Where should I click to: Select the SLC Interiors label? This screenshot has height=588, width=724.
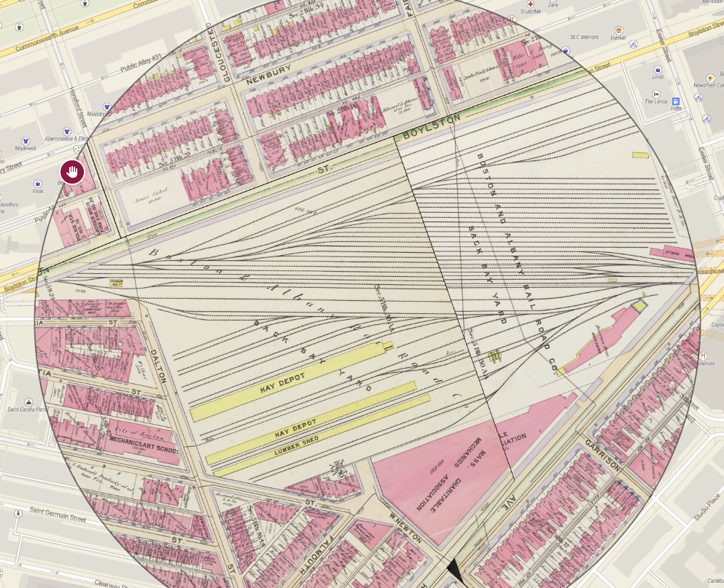pyautogui.click(x=585, y=36)
